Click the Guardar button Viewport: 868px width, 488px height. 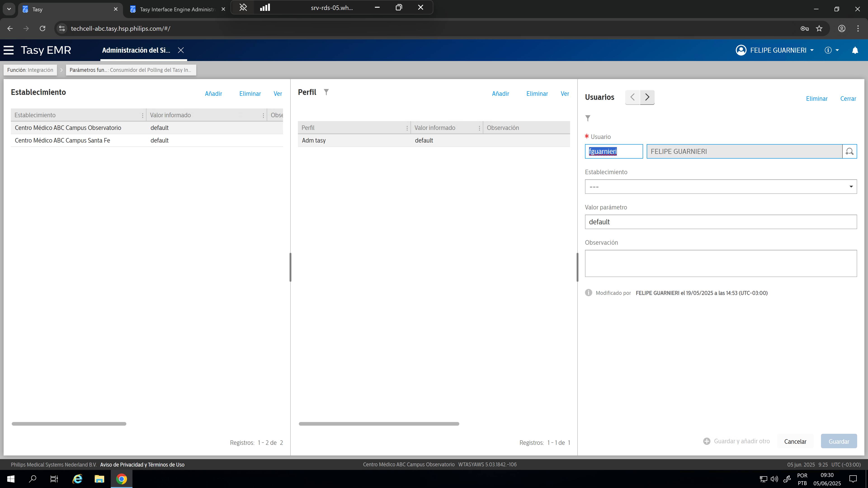click(x=839, y=441)
